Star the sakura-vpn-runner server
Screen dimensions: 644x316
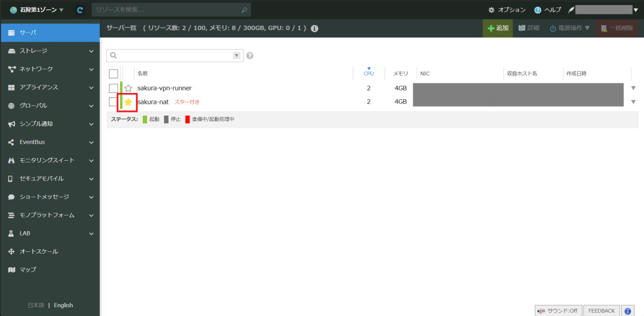pyautogui.click(x=128, y=89)
